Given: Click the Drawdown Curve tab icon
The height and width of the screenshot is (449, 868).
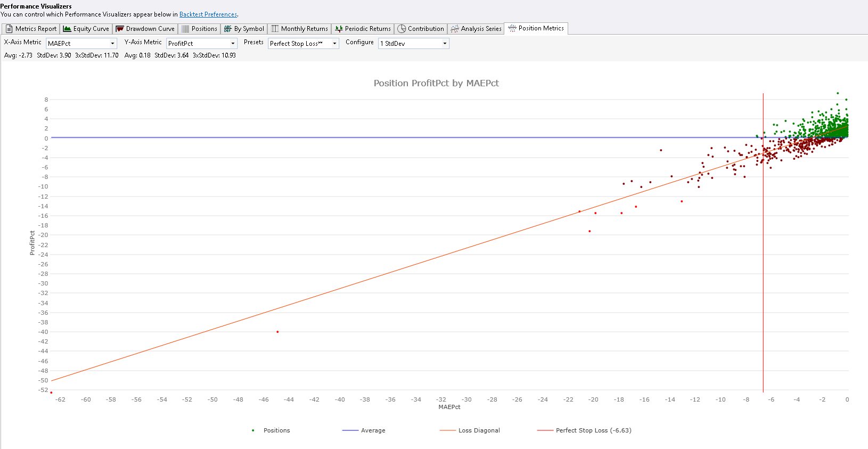Looking at the screenshot, I should [x=120, y=29].
